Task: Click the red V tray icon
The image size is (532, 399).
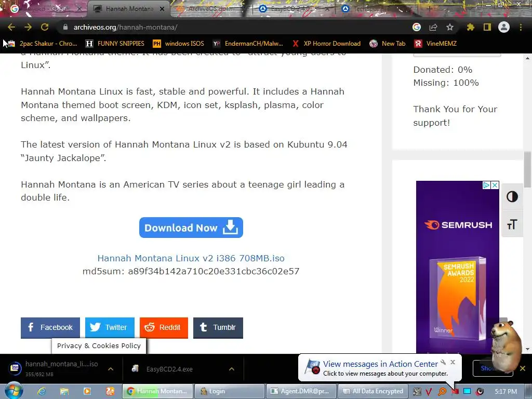Action: coord(429,392)
